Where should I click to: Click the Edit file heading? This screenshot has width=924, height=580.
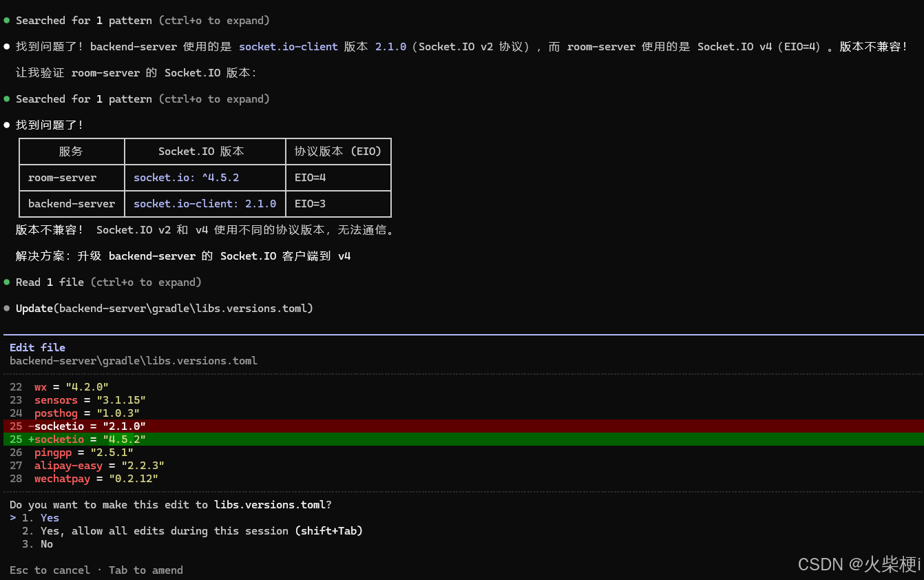37,348
